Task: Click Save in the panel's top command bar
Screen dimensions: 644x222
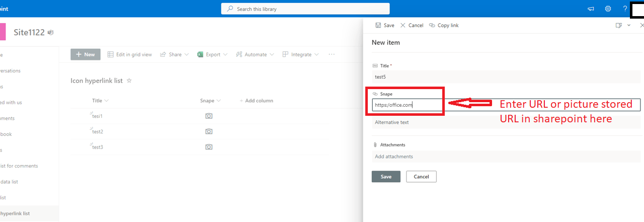Action: click(x=385, y=25)
